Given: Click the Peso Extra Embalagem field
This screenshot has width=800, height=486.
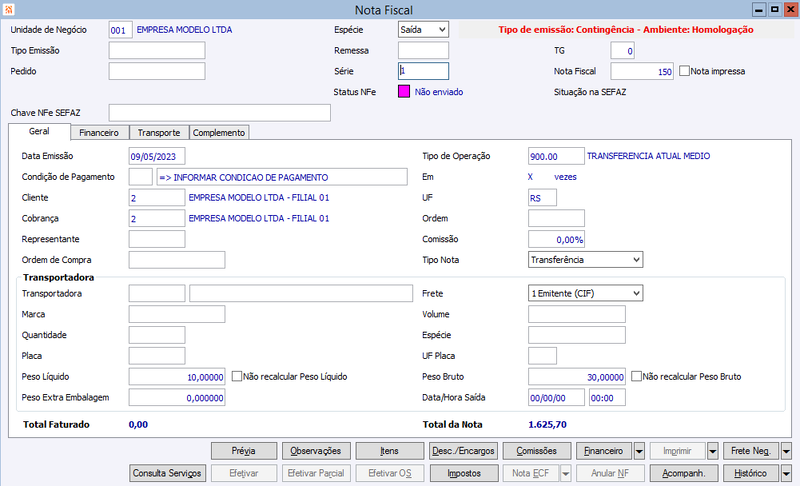Looking at the screenshot, I should (x=177, y=398).
